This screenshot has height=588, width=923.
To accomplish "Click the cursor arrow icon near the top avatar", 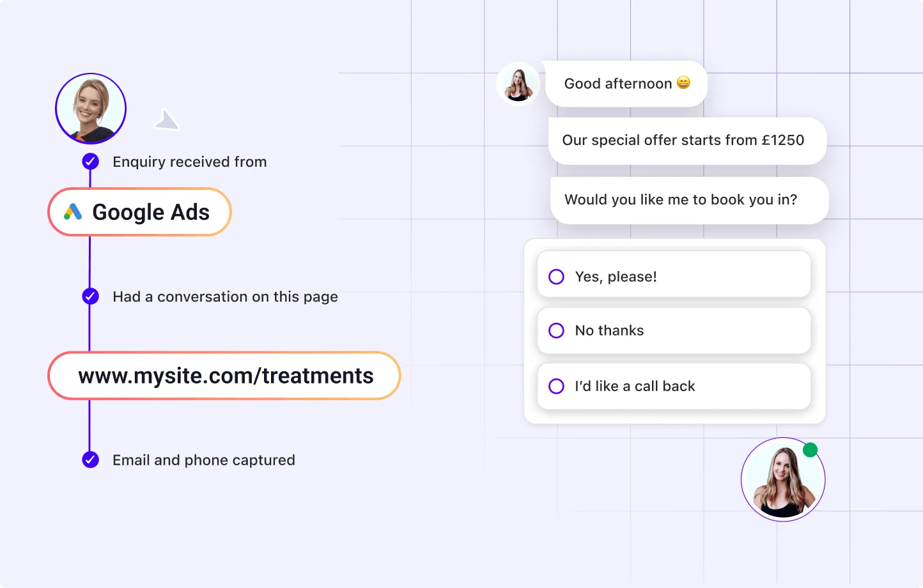I will click(x=166, y=120).
